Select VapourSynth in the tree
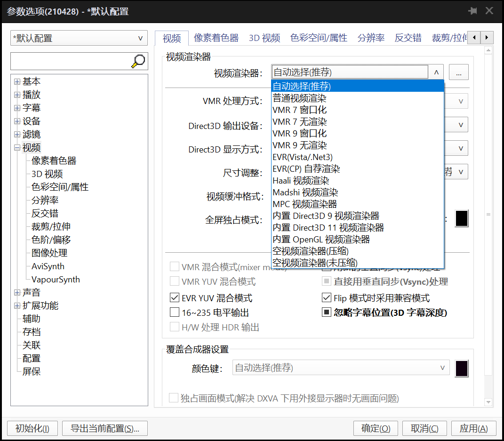Viewport: 504px width, 441px height. (x=56, y=279)
